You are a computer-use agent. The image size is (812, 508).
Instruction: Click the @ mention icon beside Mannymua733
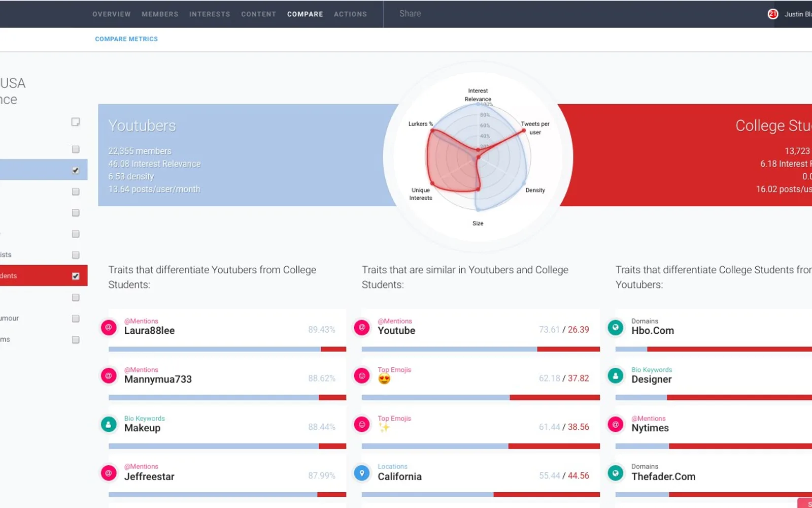coord(109,376)
